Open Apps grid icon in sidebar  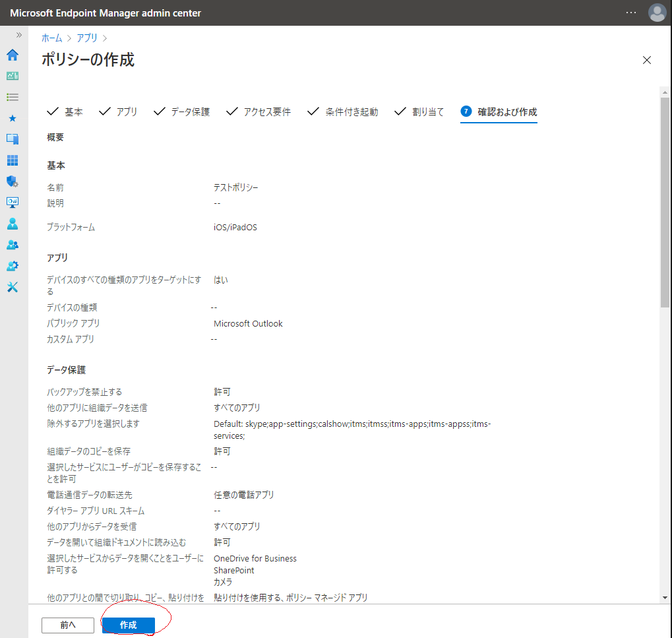13,160
